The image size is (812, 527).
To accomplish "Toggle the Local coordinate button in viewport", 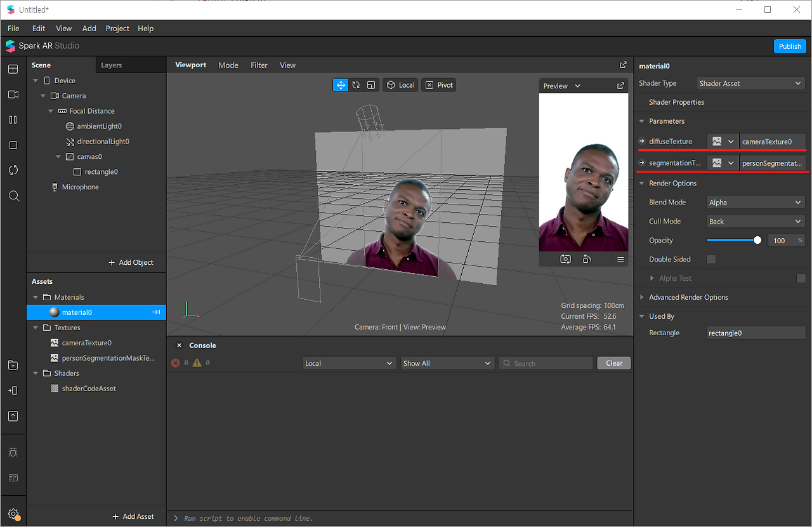I will (400, 85).
